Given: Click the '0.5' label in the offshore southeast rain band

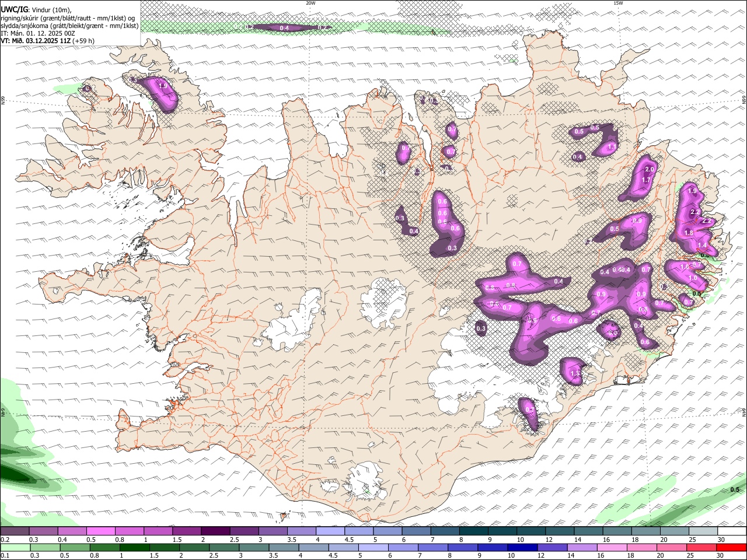Looking at the screenshot, I should point(735,490).
